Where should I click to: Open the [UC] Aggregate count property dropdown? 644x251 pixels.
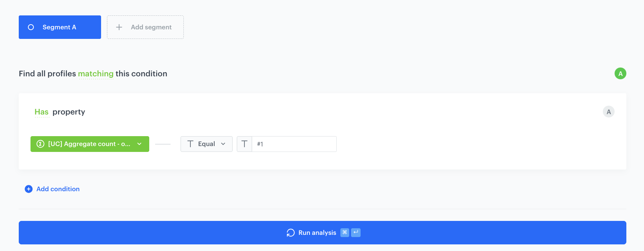click(x=89, y=144)
